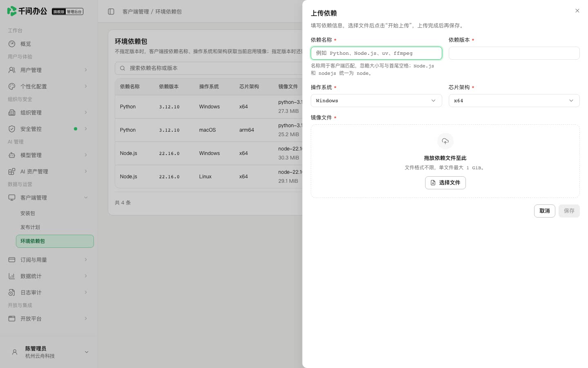Expand the 订阅与用量 chevron
588x368 pixels.
86,260
